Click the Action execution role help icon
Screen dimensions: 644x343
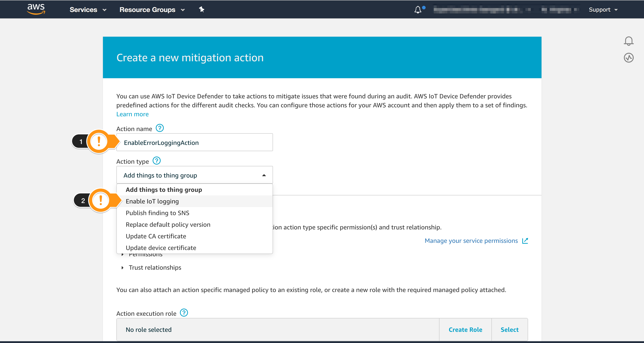point(184,313)
